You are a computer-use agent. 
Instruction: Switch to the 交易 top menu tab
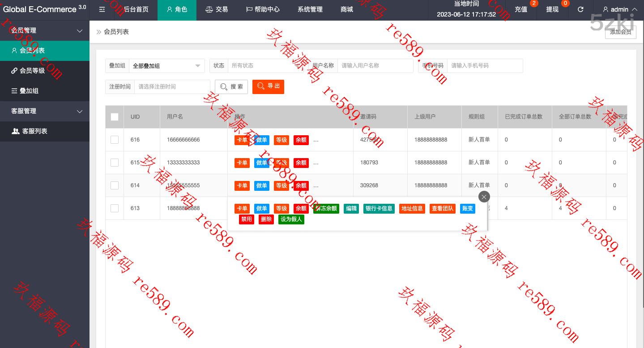(217, 9)
